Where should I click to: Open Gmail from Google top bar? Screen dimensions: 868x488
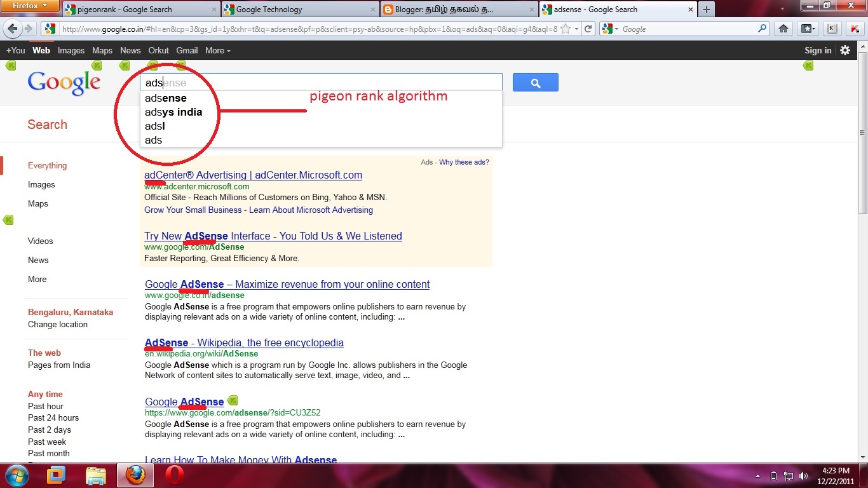[187, 50]
